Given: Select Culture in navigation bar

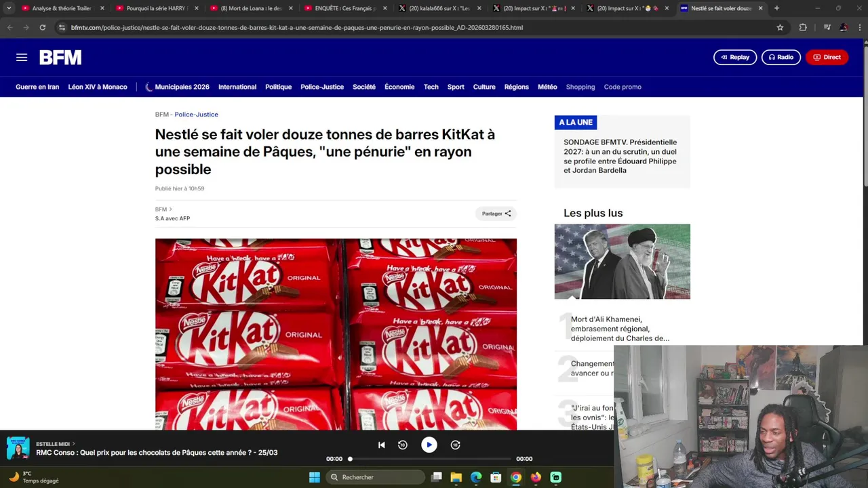Looking at the screenshot, I should (x=484, y=87).
